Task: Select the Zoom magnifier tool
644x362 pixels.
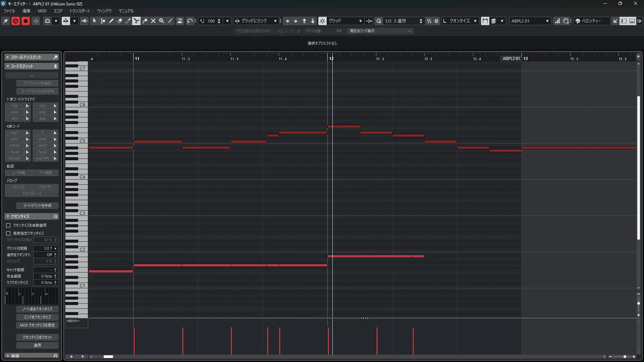Action: tap(162, 21)
